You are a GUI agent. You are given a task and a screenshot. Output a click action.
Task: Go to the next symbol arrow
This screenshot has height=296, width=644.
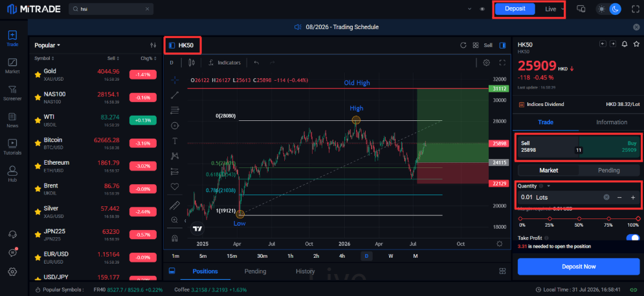[612, 43]
